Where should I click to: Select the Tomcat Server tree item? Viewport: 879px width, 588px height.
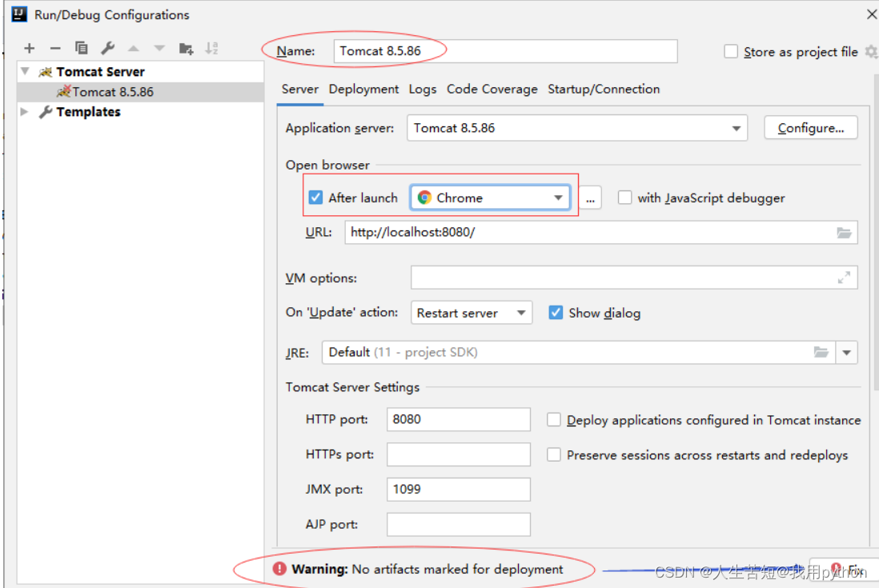pyautogui.click(x=100, y=72)
